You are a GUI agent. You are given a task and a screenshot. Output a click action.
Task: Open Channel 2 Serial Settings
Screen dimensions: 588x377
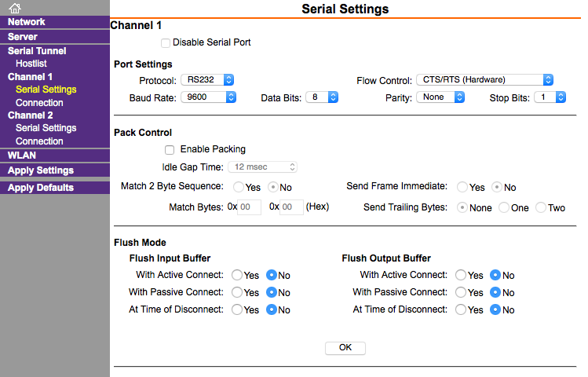click(x=46, y=128)
